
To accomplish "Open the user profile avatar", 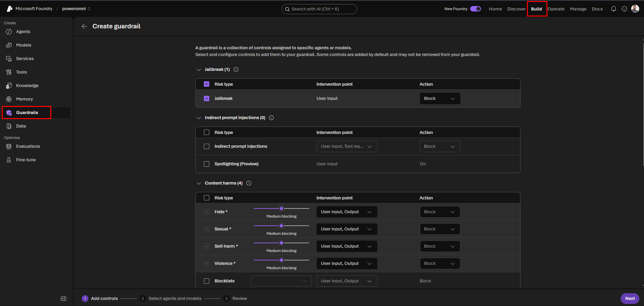I will click(635, 9).
